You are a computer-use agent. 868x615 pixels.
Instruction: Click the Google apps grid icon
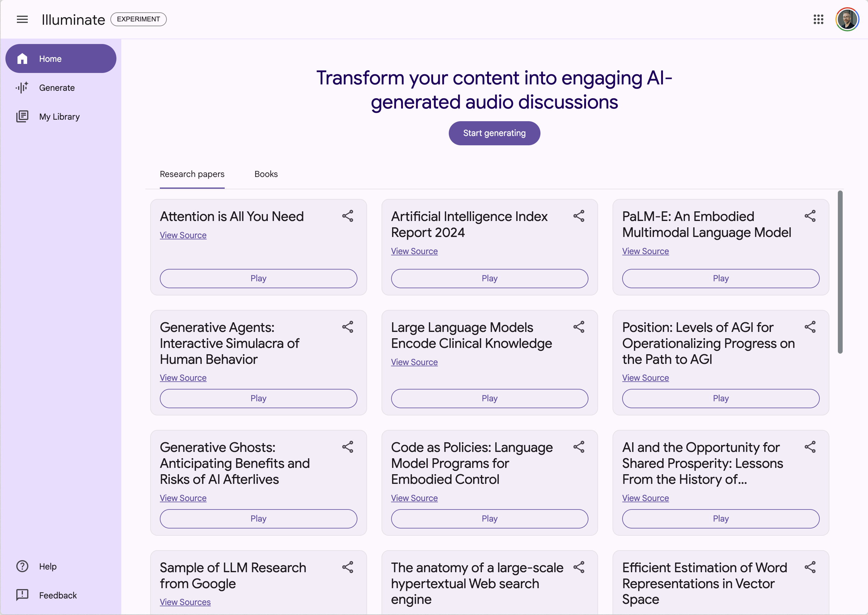click(x=818, y=19)
